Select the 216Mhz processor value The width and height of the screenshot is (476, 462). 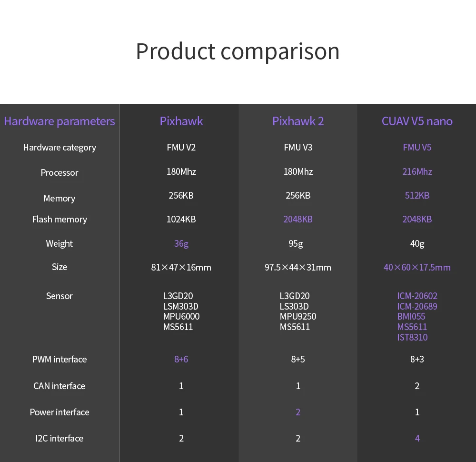tap(417, 171)
